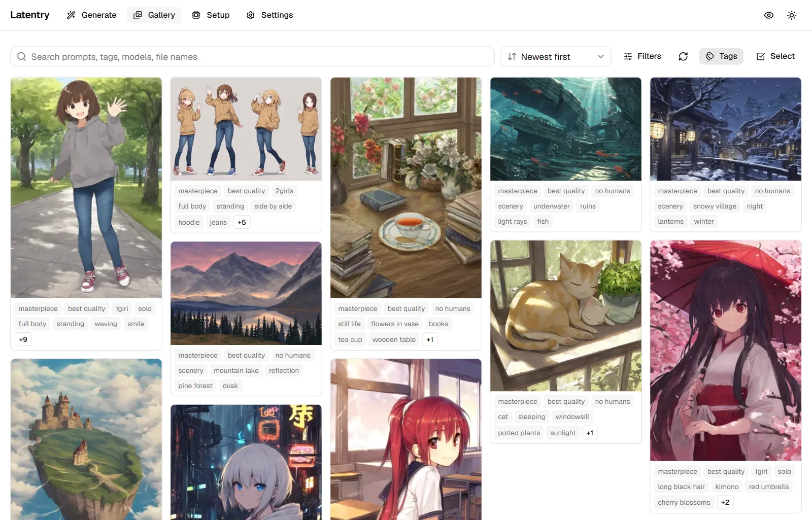812x520 pixels.
Task: Open the kimono girl with red umbrella image
Action: 726,351
